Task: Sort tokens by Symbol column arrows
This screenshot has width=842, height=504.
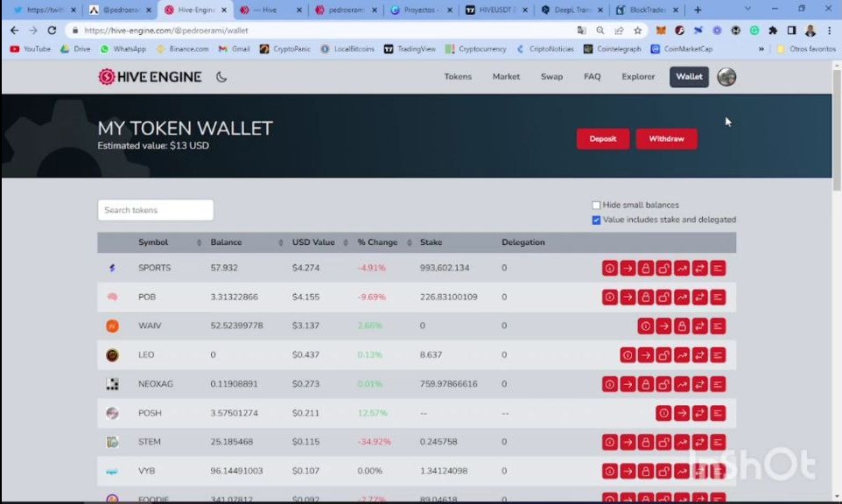Action: (200, 242)
